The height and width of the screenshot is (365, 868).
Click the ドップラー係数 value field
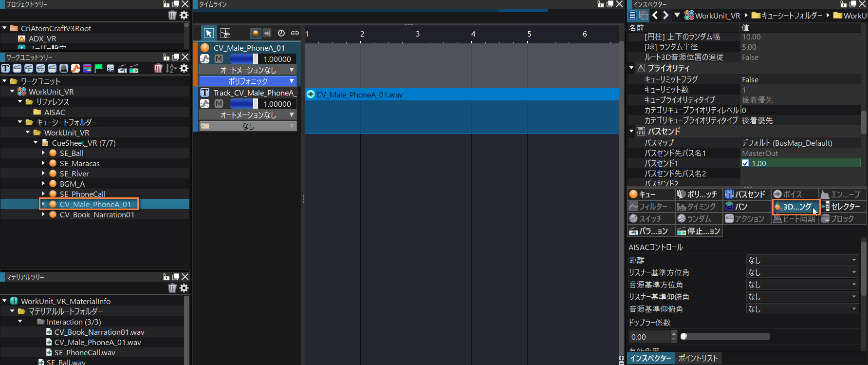649,337
